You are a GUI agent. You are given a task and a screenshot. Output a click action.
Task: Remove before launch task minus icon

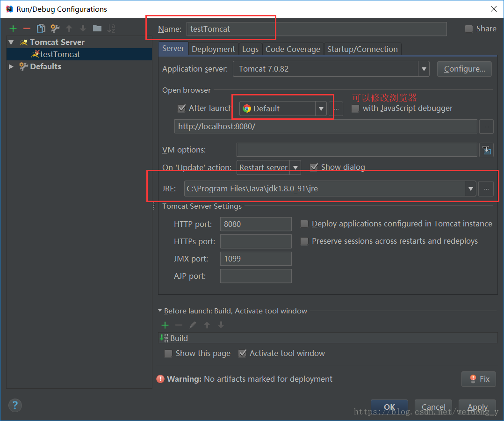[x=179, y=325]
